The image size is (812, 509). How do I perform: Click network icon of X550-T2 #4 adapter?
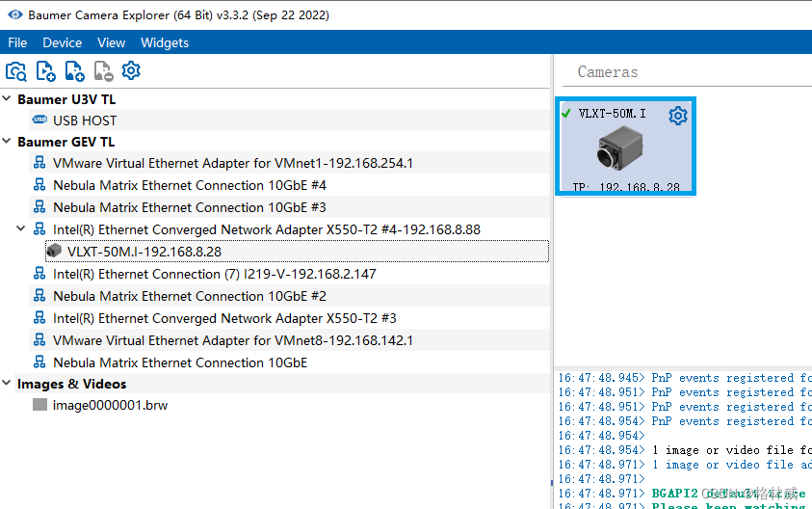coord(39,228)
